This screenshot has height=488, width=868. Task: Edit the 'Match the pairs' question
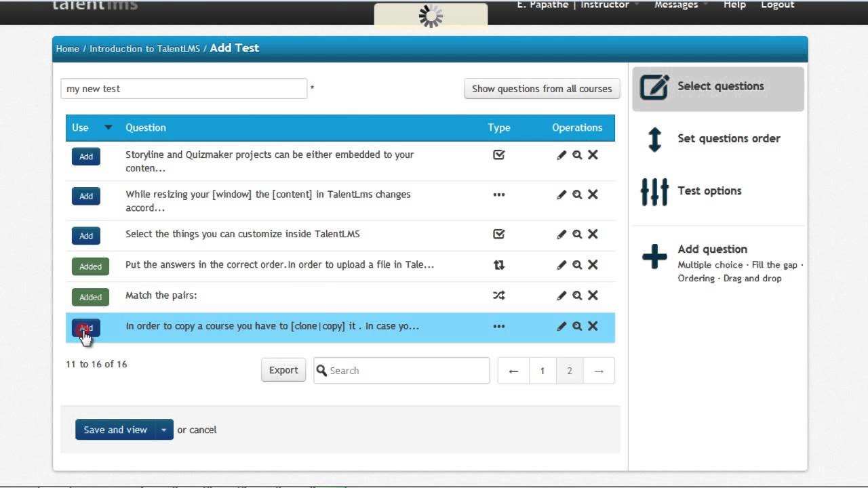click(x=561, y=296)
